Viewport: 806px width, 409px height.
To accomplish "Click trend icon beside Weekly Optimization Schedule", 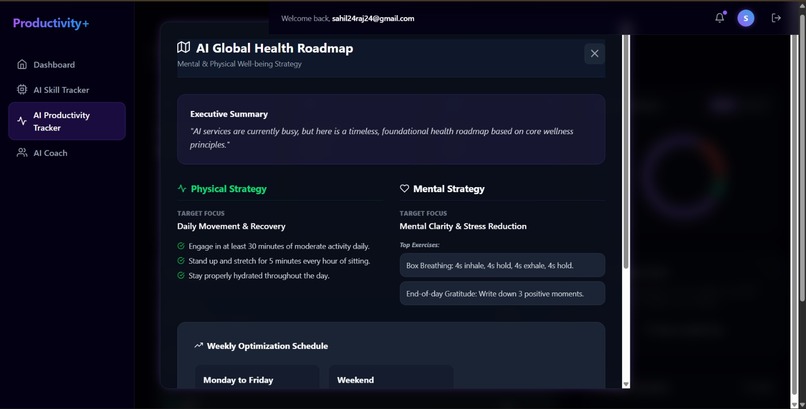I will click(x=199, y=345).
